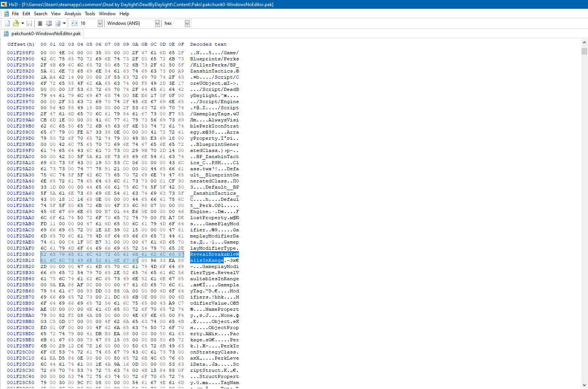Click hex byte 00 after selection in row 001F28B10
588x389 pixels.
click(x=144, y=260)
